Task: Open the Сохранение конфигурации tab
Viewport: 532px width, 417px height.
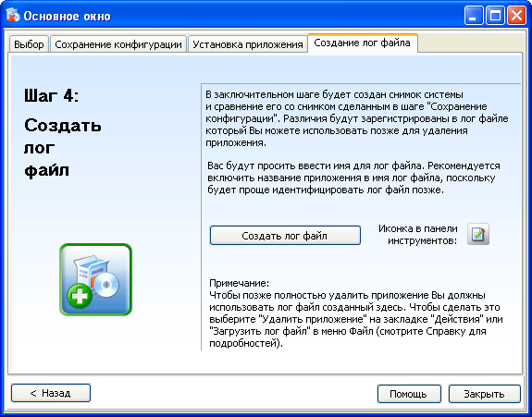Action: 118,44
